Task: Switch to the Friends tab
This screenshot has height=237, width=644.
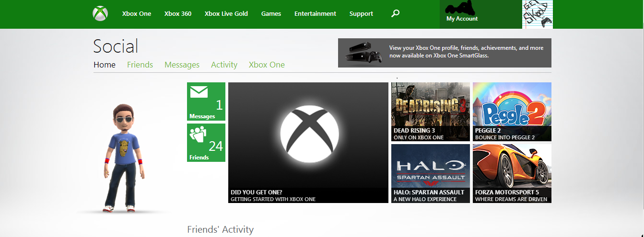Action: click(140, 65)
